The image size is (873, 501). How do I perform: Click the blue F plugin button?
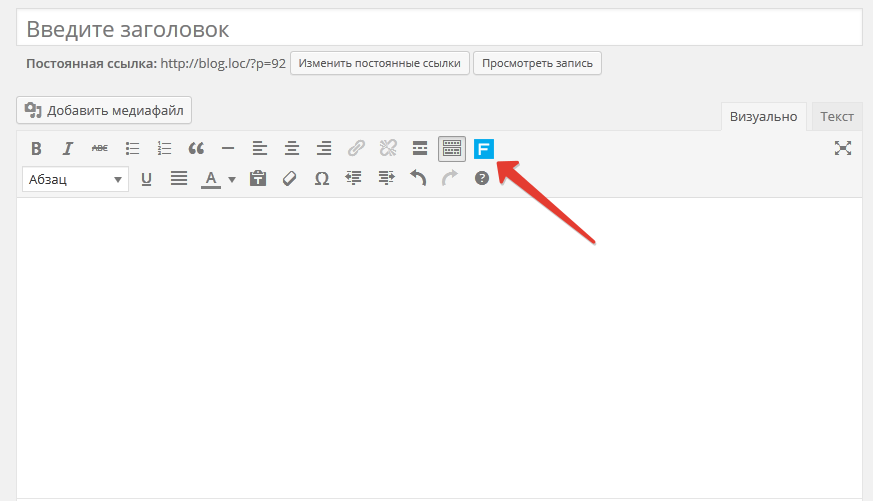[484, 149]
